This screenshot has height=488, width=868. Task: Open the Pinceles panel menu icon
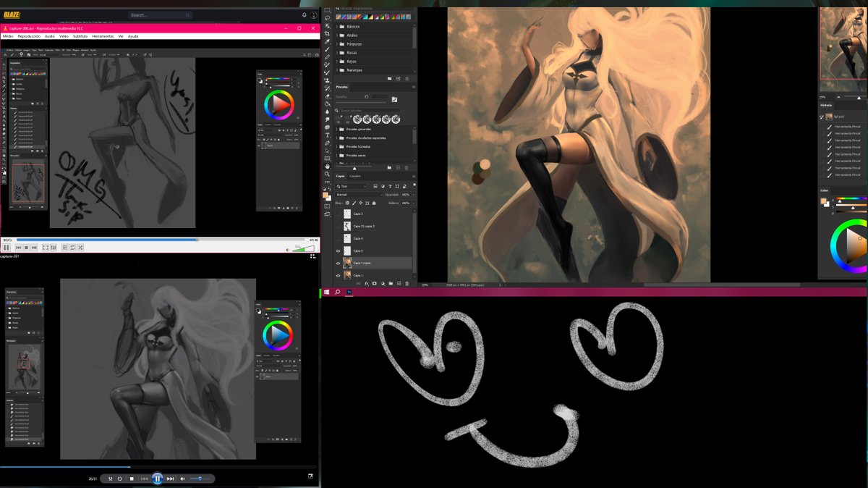(x=414, y=87)
